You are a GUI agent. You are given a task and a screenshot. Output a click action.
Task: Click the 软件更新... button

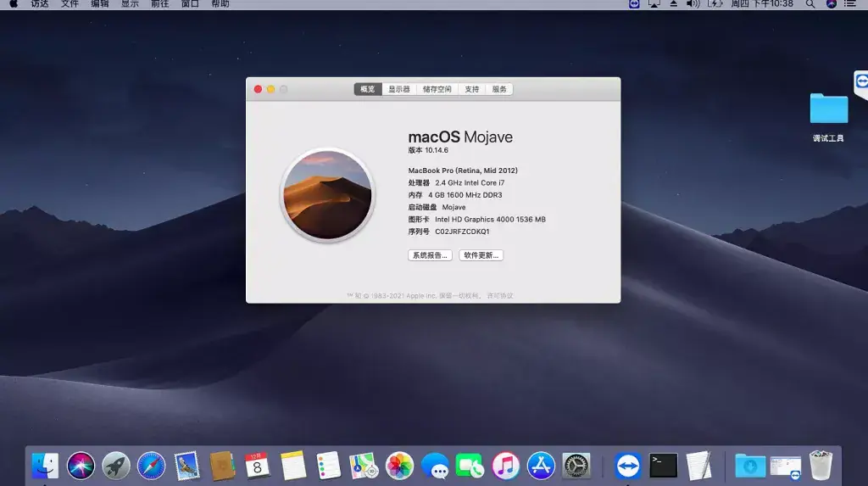tap(481, 255)
